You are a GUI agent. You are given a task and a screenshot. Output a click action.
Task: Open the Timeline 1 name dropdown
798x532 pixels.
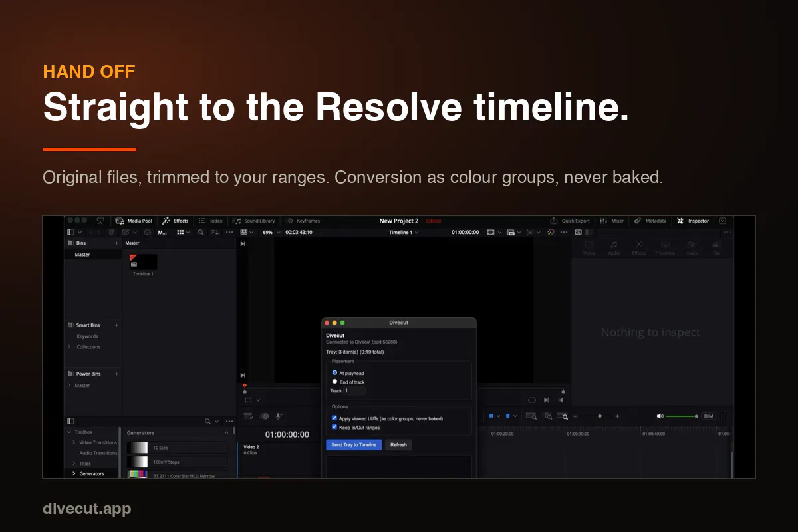[404, 232]
